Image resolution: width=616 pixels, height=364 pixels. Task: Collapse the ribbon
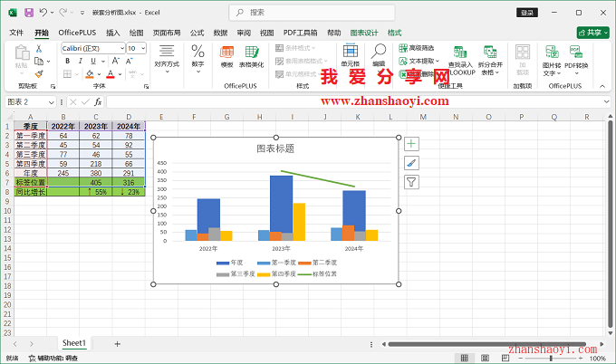tap(602, 86)
